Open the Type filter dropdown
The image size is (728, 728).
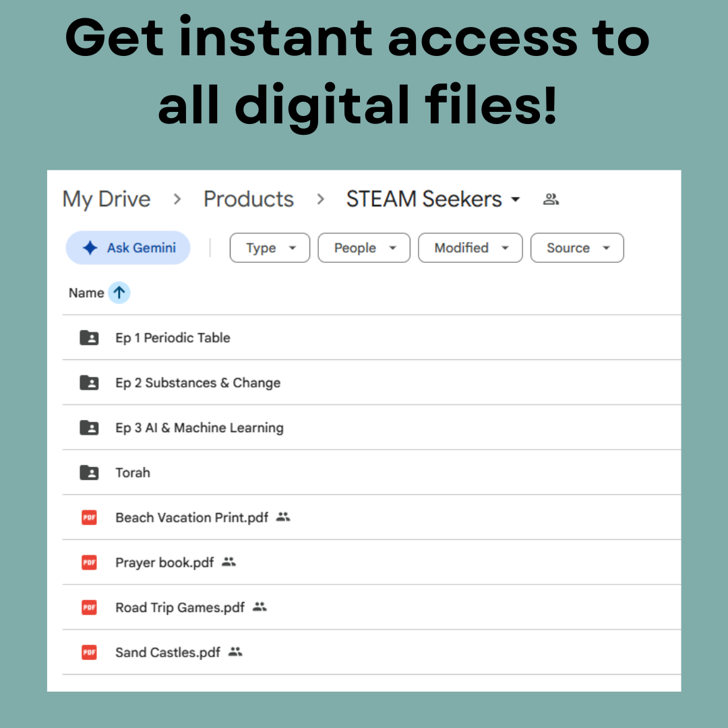pos(270,248)
